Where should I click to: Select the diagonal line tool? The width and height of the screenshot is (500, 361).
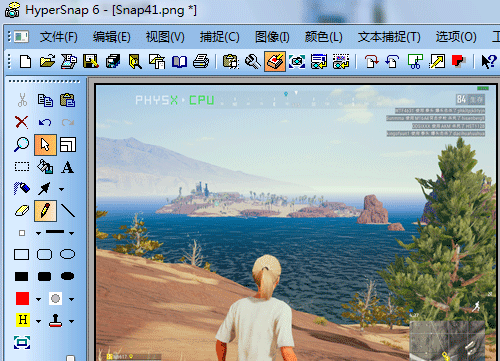click(68, 211)
